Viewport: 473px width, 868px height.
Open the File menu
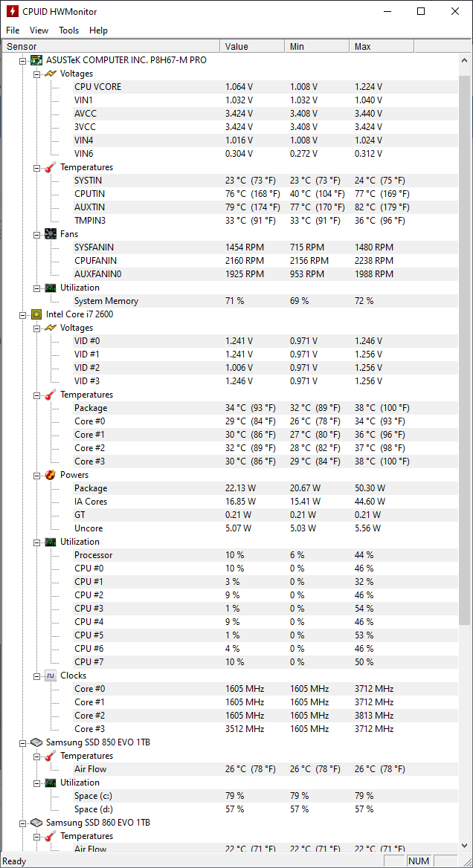pos(13,30)
